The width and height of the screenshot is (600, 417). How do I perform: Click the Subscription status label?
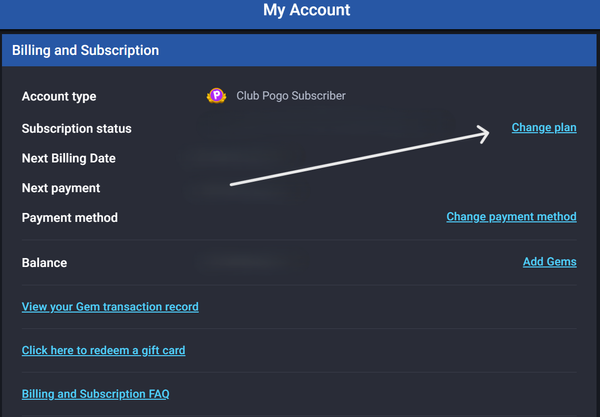click(76, 129)
